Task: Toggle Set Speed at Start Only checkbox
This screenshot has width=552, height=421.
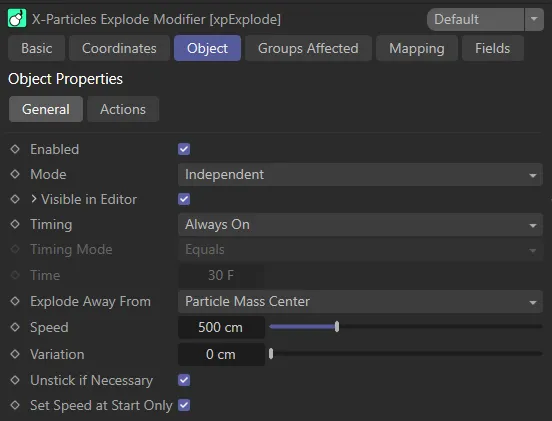Action: point(184,405)
